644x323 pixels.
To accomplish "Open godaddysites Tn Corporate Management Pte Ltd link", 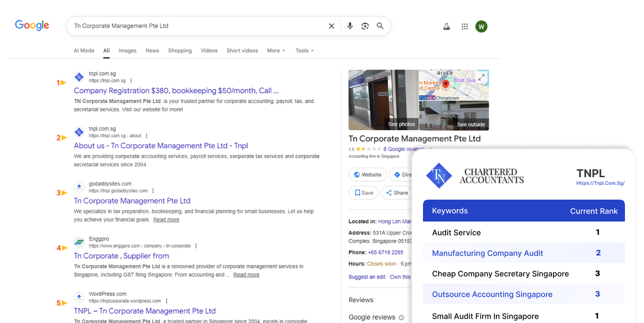I will coord(132,201).
